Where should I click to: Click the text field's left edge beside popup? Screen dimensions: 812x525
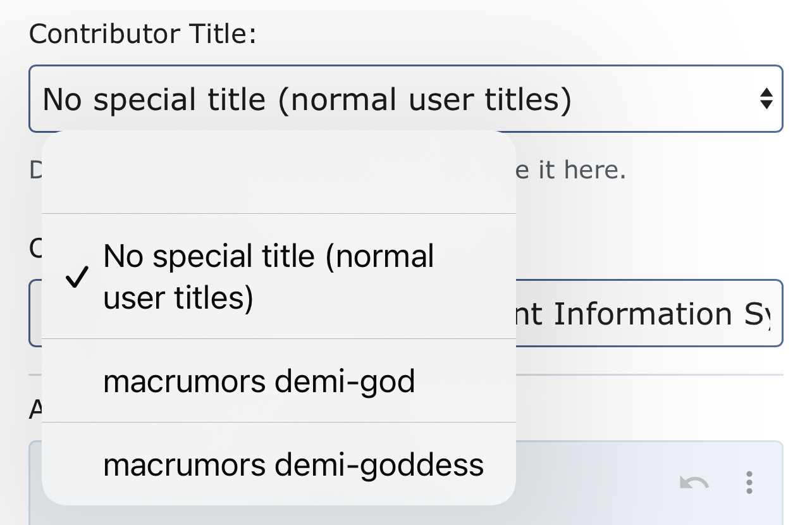point(35,314)
